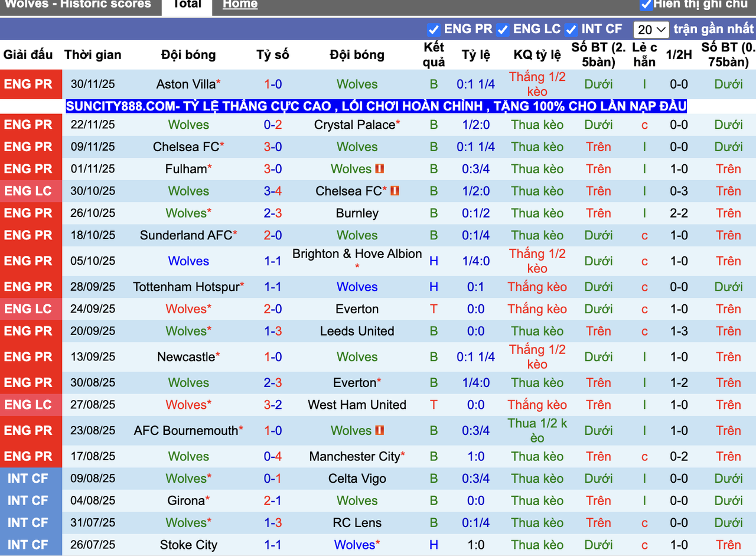Click Newcastle team name
This screenshot has width=756, height=556.
(186, 357)
